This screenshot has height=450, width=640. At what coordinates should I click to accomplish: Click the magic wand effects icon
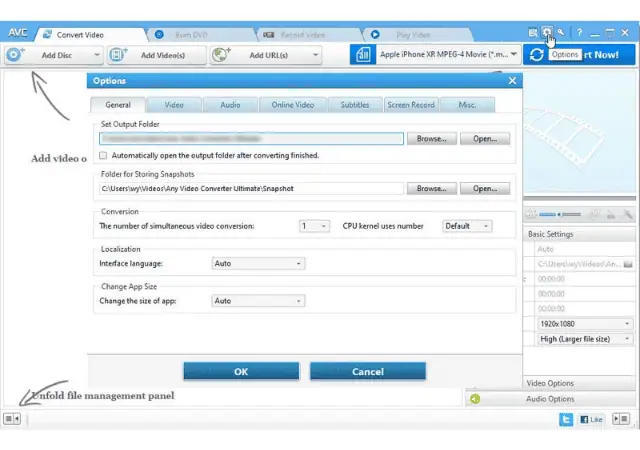pos(628,214)
